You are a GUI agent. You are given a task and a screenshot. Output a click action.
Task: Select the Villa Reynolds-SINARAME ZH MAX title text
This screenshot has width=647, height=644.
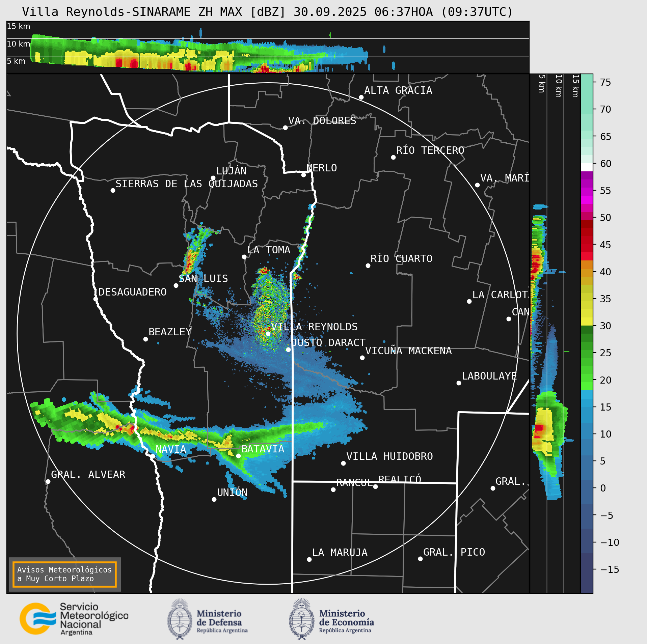tap(267, 12)
